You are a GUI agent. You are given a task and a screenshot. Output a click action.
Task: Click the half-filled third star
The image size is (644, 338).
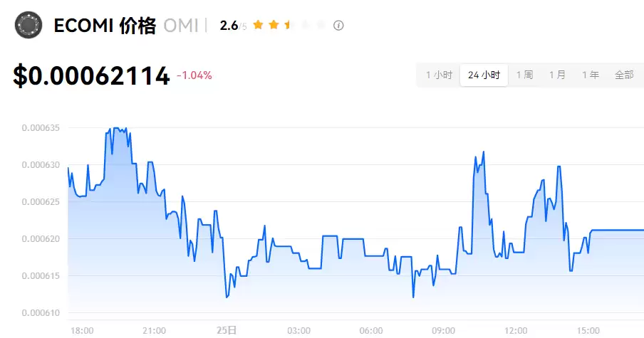click(289, 26)
